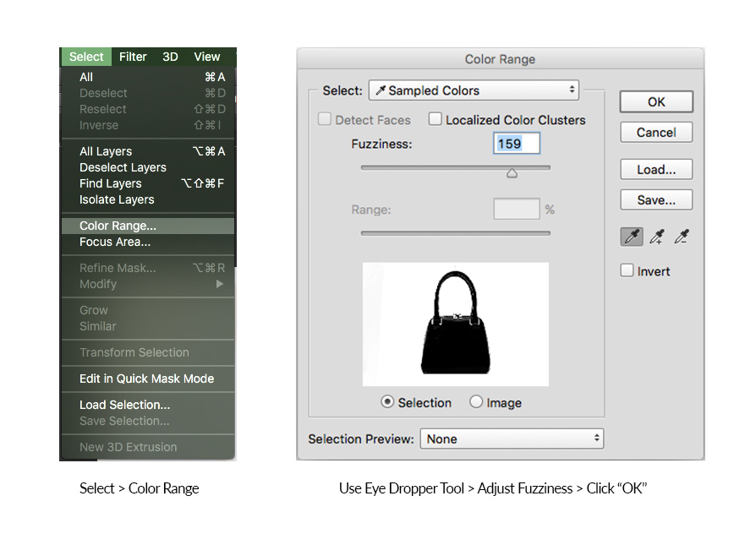Click the Load... button
The image size is (756, 534).
[656, 169]
